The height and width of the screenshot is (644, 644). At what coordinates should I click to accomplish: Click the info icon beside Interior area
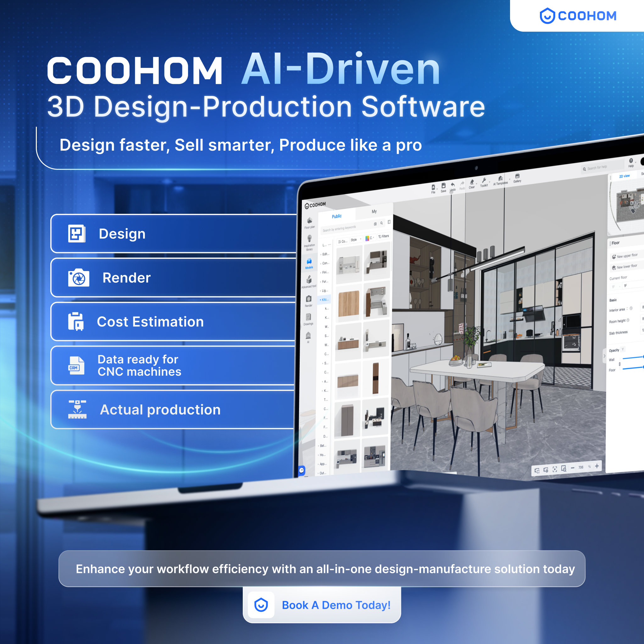[631, 308]
